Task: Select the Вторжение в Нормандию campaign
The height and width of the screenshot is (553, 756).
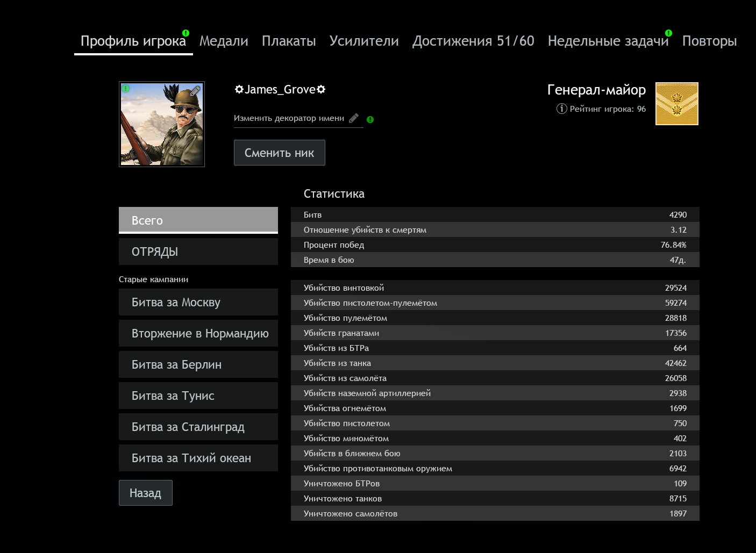Action: click(x=198, y=333)
